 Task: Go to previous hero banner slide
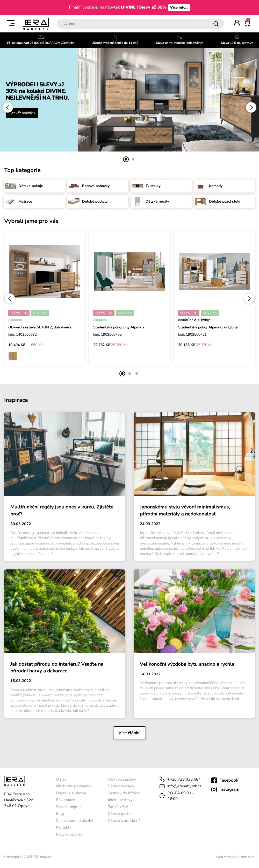(8, 107)
